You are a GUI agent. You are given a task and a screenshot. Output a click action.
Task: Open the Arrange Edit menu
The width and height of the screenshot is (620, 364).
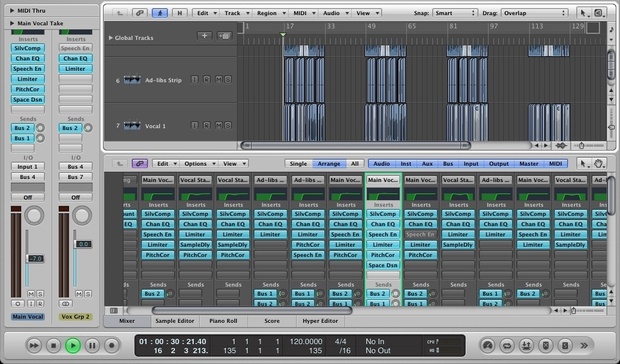206,13
